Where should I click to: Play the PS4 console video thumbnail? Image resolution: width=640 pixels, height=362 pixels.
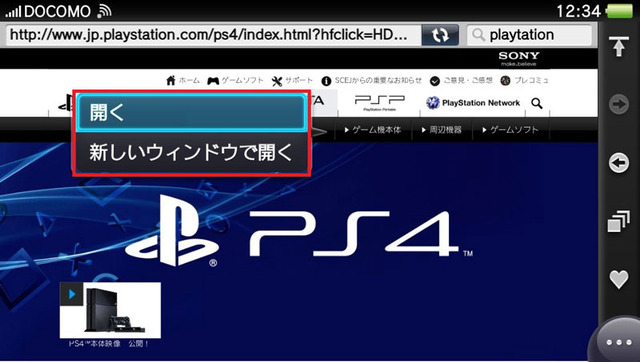coord(110,310)
